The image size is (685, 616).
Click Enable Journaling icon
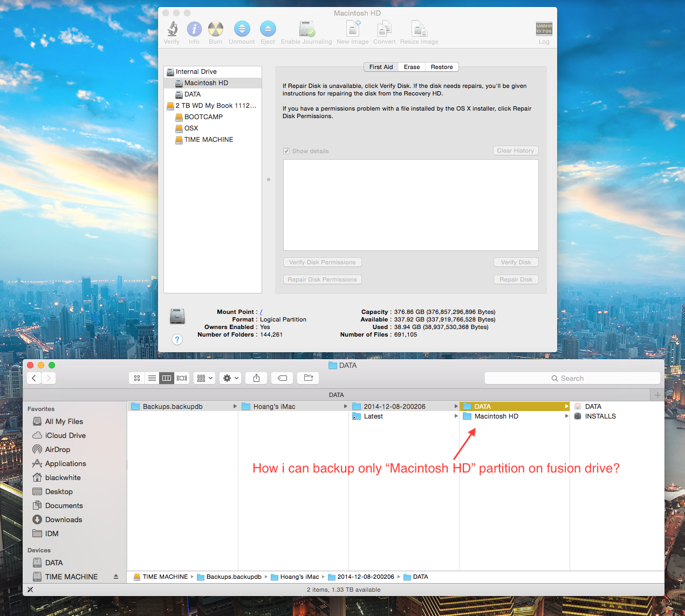306,29
